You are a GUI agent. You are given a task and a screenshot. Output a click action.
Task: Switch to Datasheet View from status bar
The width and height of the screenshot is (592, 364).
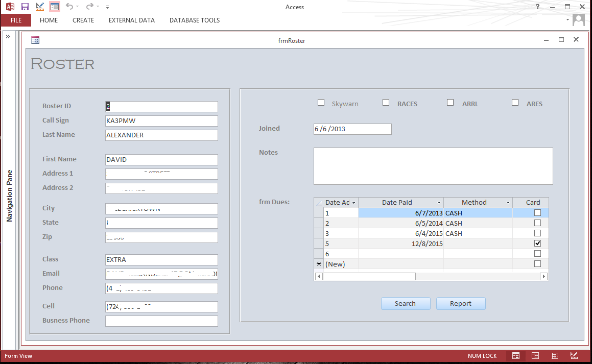point(535,356)
